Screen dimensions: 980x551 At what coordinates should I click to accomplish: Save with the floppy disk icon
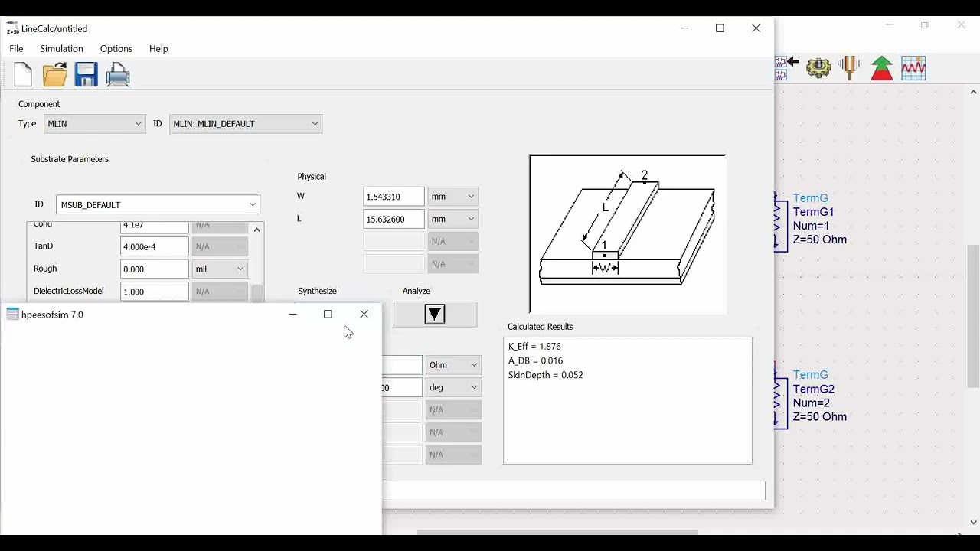point(86,74)
